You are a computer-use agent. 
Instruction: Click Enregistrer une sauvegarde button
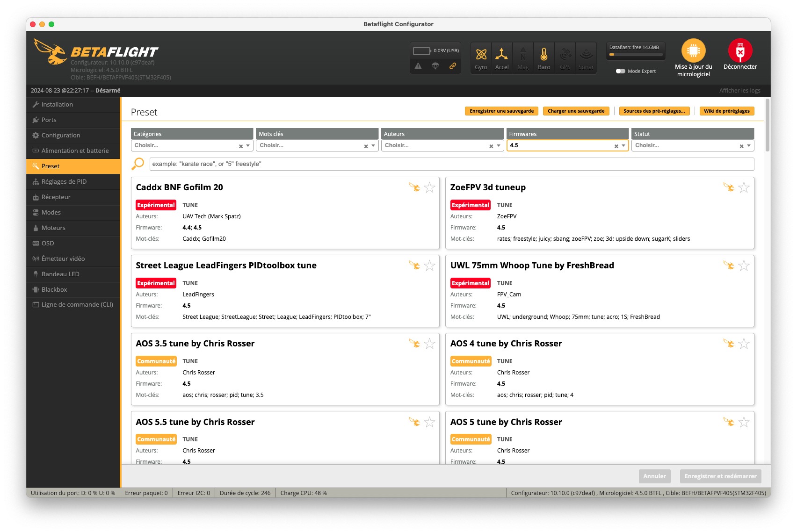coord(501,111)
